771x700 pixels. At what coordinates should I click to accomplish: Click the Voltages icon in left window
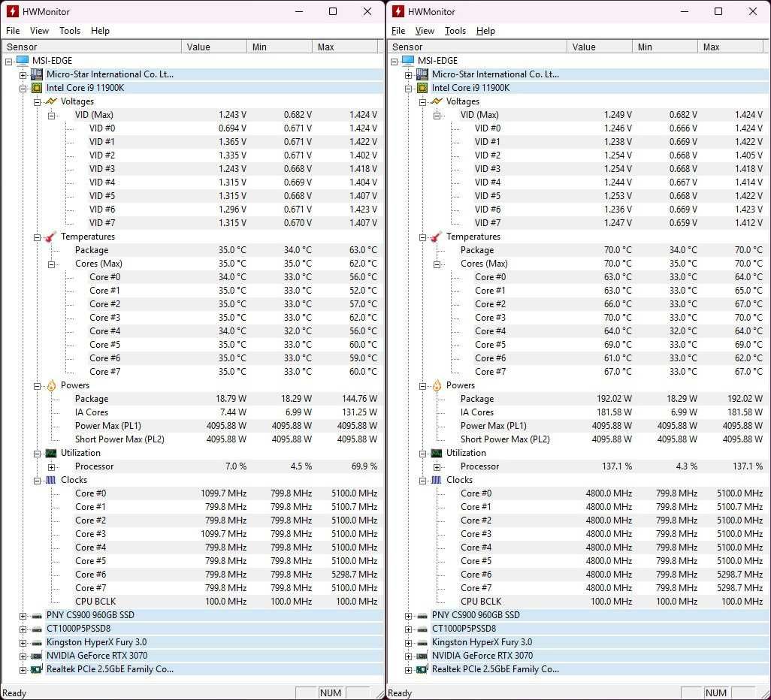tap(51, 101)
